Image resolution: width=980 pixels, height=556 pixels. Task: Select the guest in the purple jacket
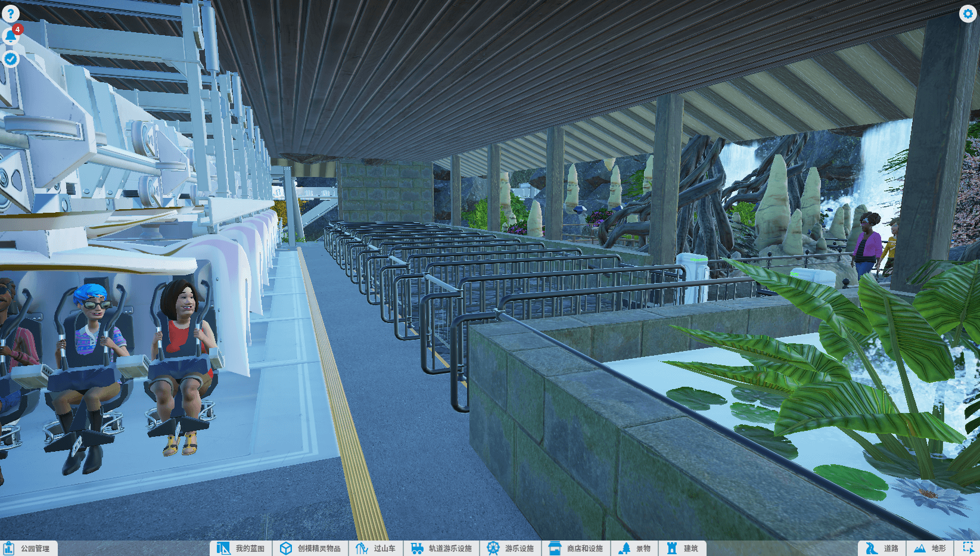[866, 243]
